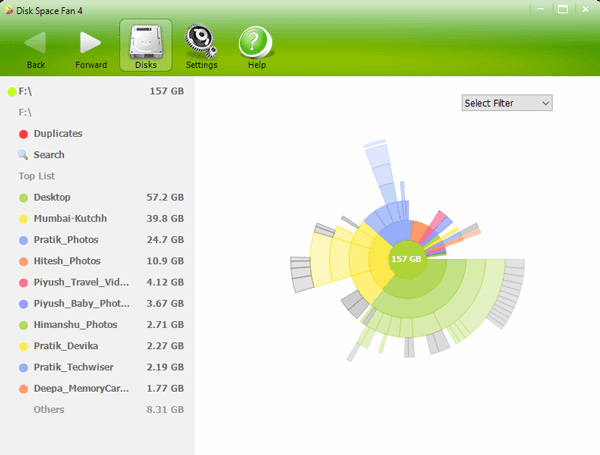
Task: Select Hitesh_Photos folder entry
Action: tap(68, 261)
